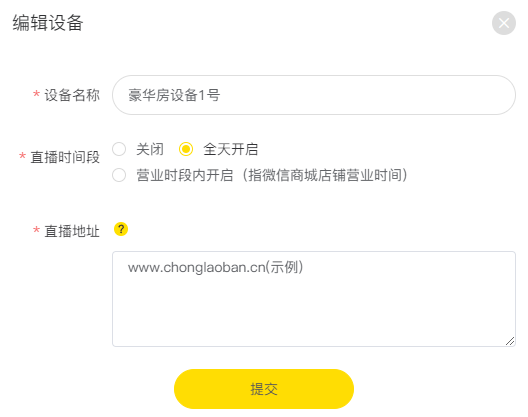Click the red asterisk beside 设备名称
Viewport: 528px width, 417px height.
(x=36, y=94)
